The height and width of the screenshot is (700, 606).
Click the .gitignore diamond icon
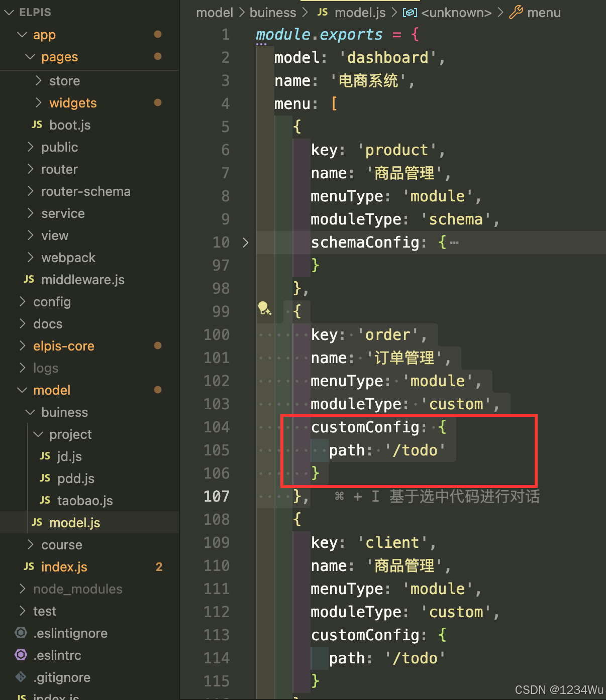21,677
